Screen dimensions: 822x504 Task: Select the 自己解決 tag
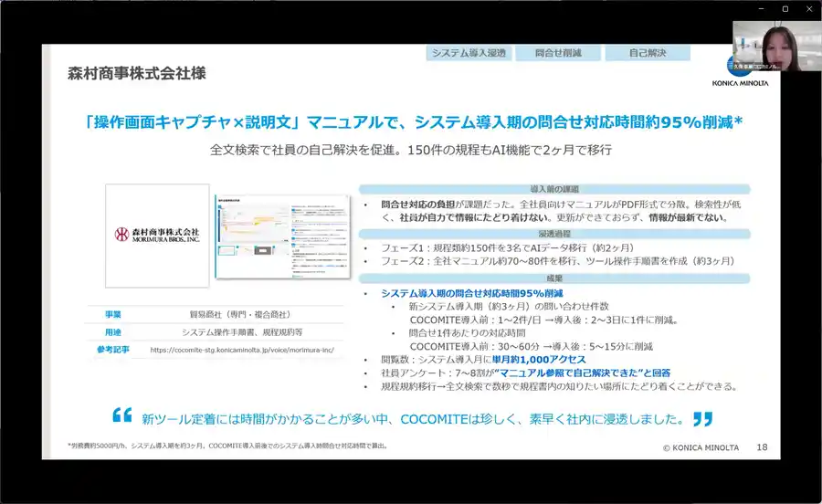coord(647,54)
